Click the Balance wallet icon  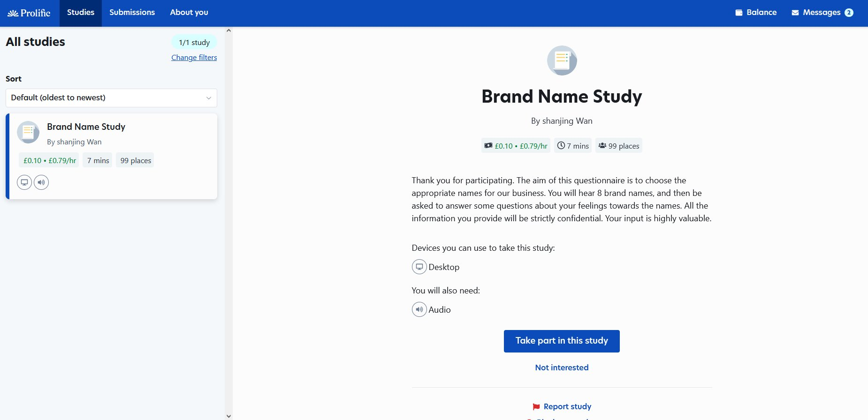point(739,13)
